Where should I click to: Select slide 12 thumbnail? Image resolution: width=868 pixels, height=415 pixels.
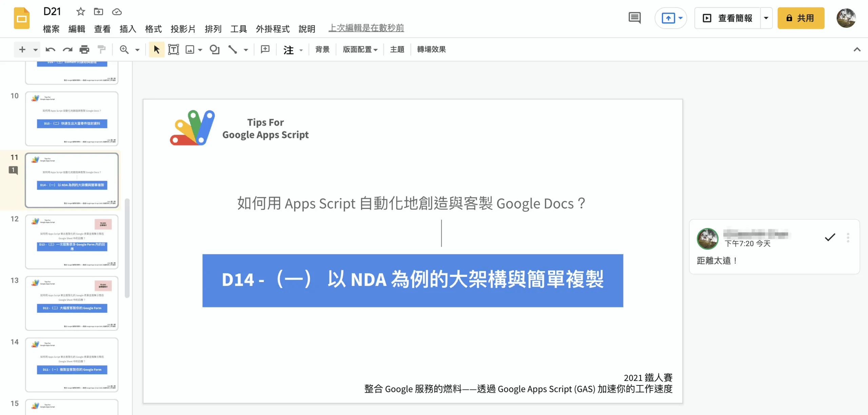72,242
